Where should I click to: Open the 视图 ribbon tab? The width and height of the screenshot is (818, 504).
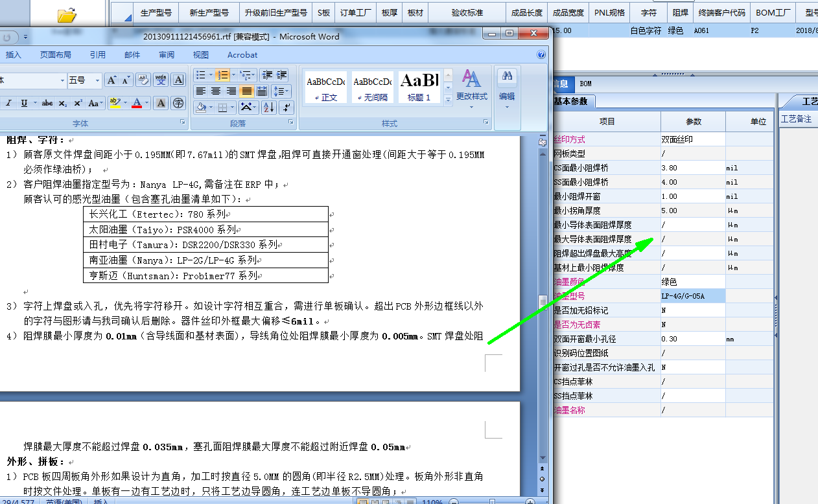(x=201, y=55)
